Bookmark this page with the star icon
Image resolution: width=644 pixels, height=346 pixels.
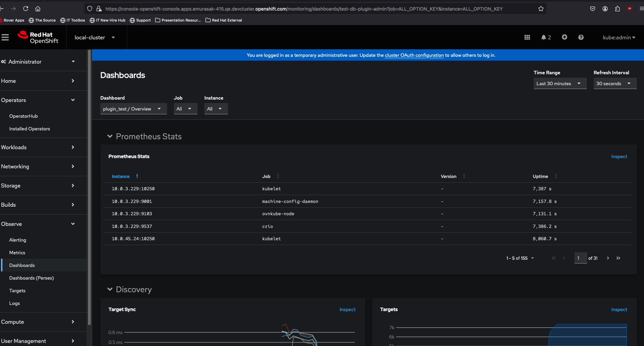[541, 9]
